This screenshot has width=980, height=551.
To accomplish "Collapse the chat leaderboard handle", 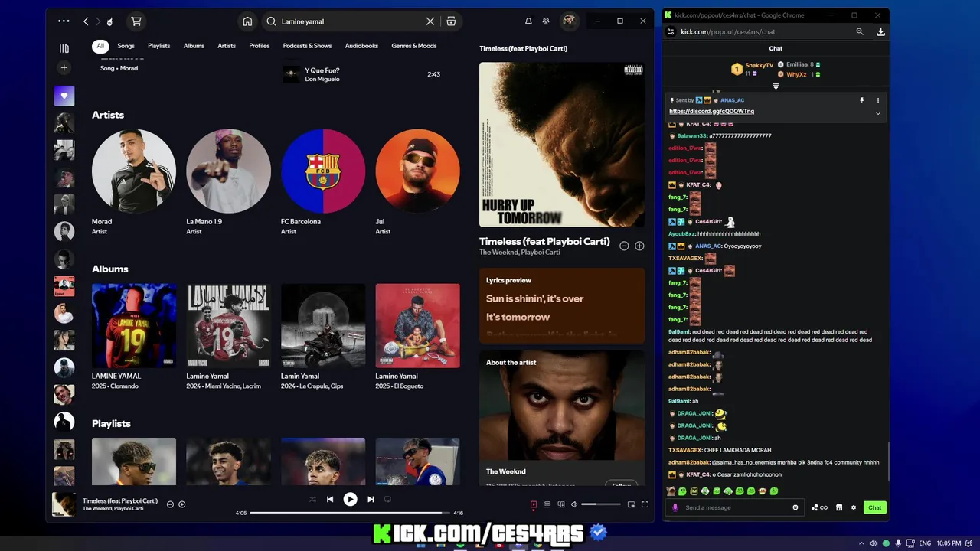I will tap(776, 86).
